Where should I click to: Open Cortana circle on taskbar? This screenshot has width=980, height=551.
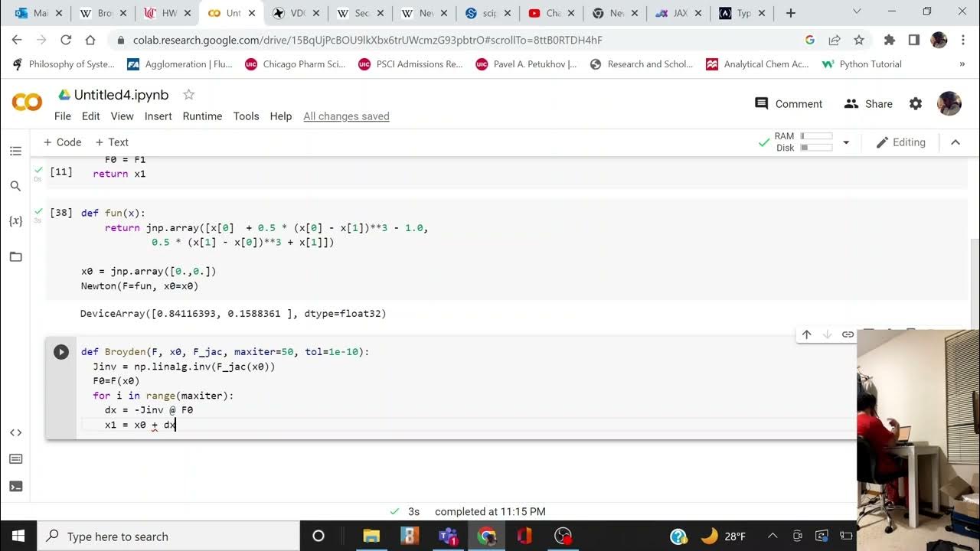(x=318, y=536)
